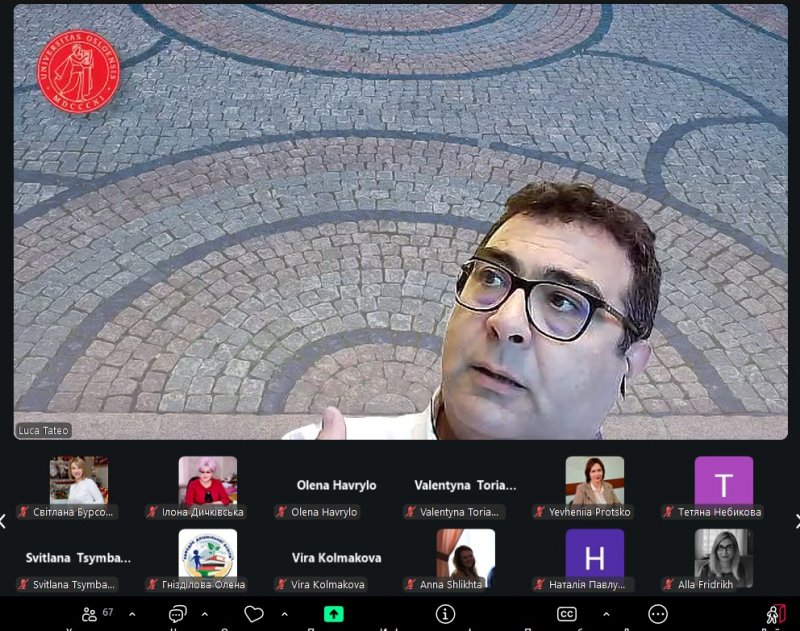Click muted mic icon on Anna Shlikhta

pos(410,584)
